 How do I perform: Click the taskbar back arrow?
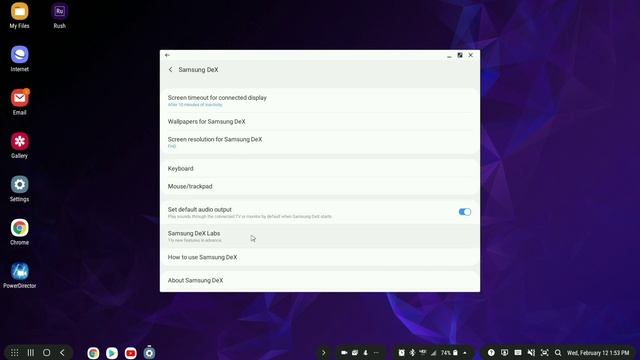62,353
